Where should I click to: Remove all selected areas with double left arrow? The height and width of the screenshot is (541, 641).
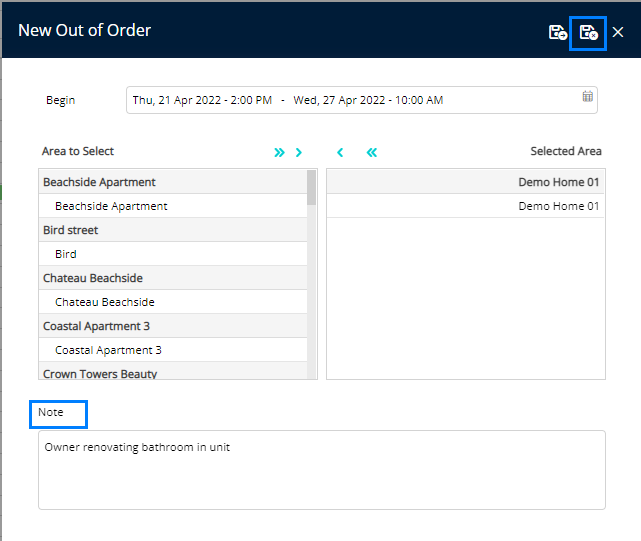(371, 152)
